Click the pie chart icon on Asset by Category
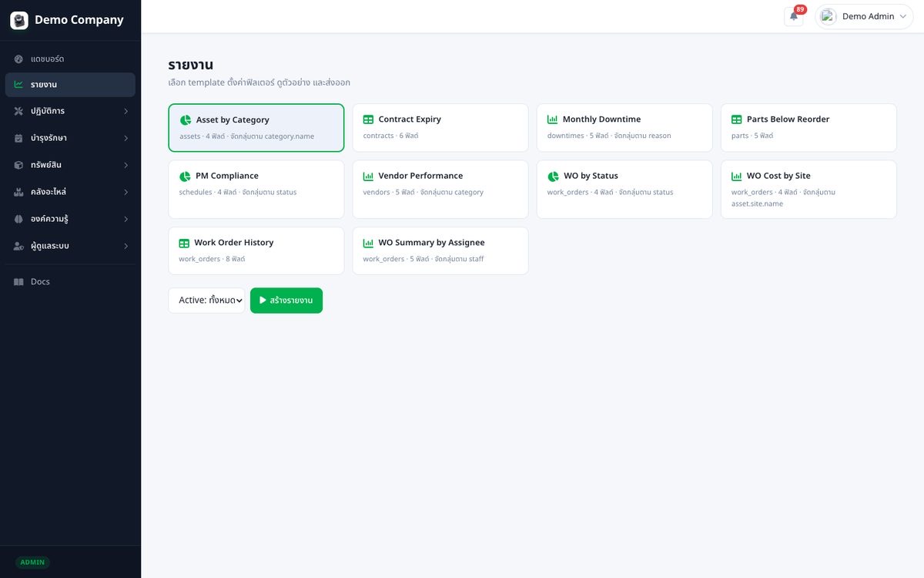Screen dimensions: 924x578 pyautogui.click(x=186, y=120)
